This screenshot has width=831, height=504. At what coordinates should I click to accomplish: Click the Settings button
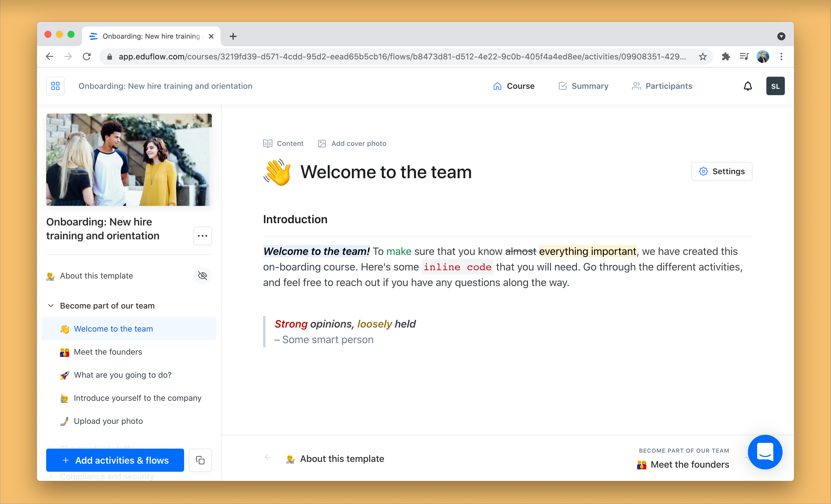coord(721,172)
